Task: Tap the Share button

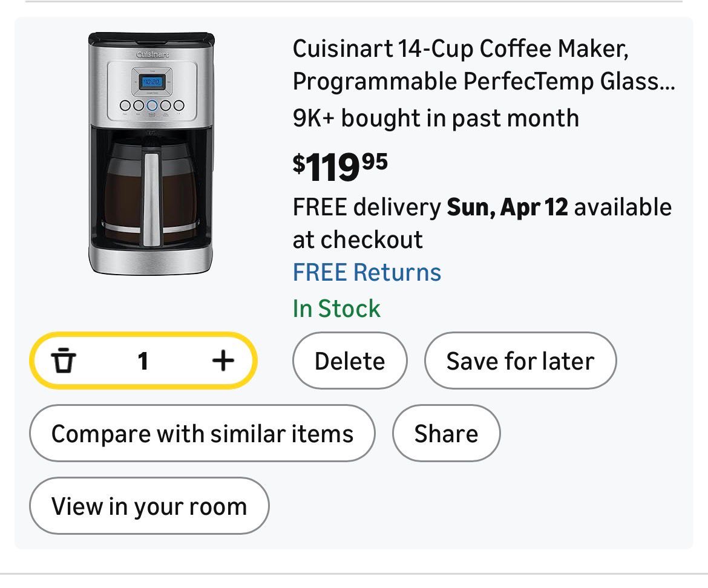Action: point(446,434)
